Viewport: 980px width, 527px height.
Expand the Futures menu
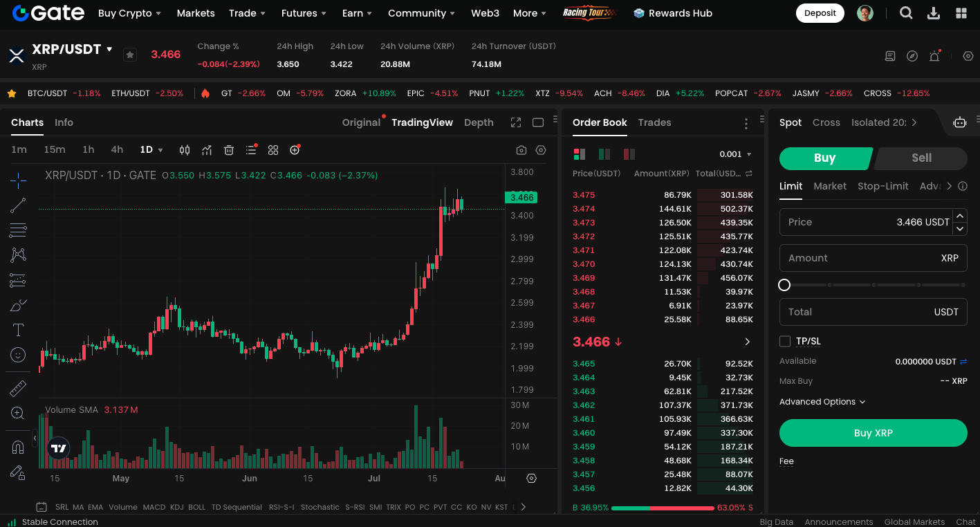pos(303,13)
